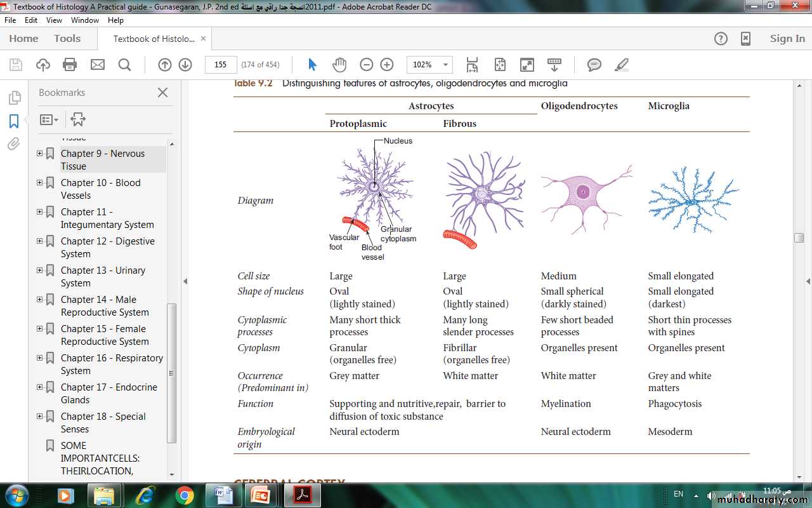Image resolution: width=812 pixels, height=508 pixels.
Task: Open the Attachments paperclip panel
Action: tap(14, 144)
